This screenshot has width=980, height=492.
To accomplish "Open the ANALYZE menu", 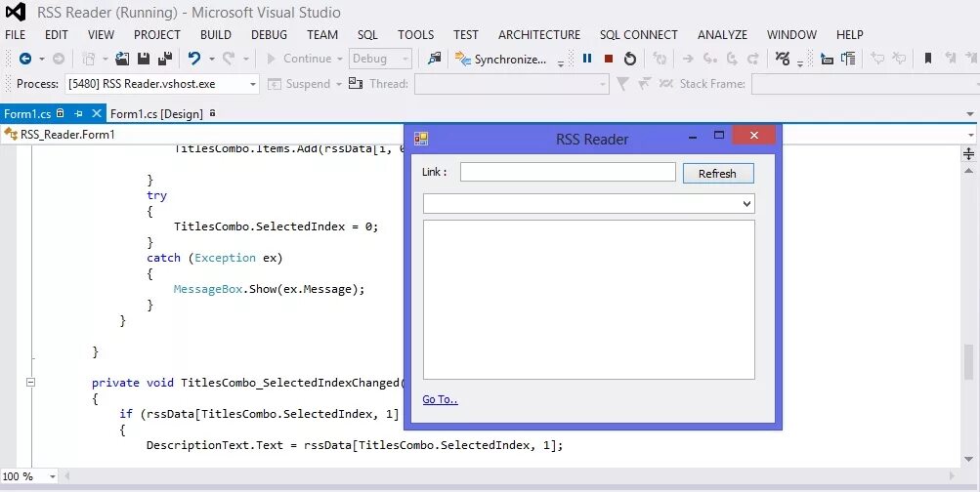I will (x=722, y=35).
